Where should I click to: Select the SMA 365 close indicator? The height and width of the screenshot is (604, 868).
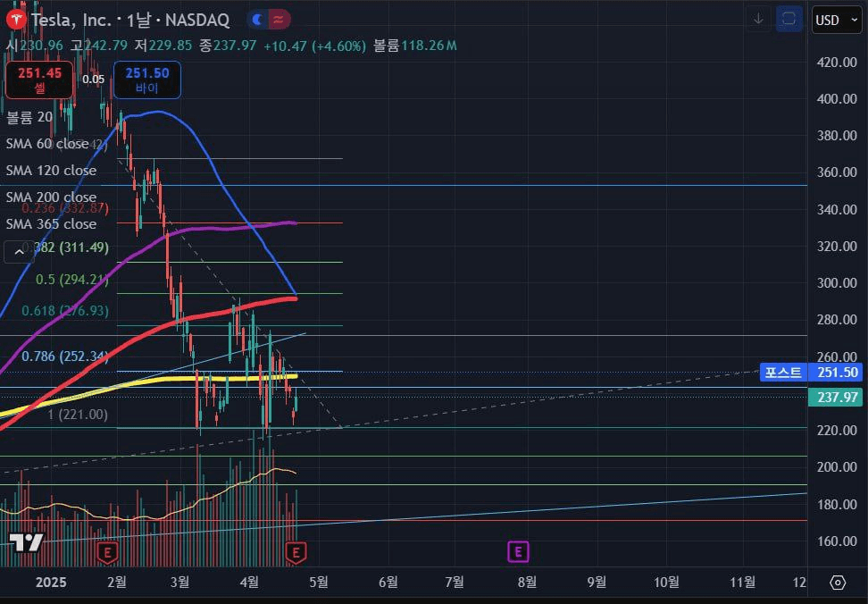[51, 224]
